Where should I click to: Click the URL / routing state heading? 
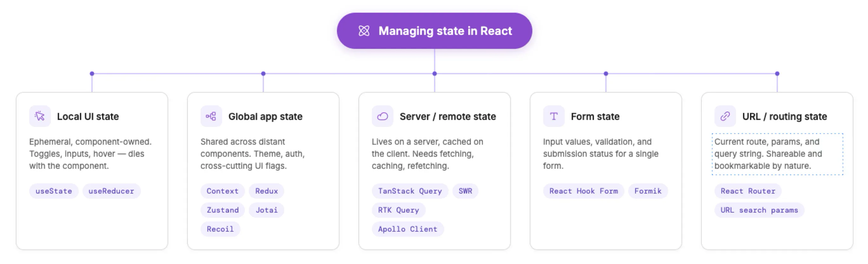785,116
